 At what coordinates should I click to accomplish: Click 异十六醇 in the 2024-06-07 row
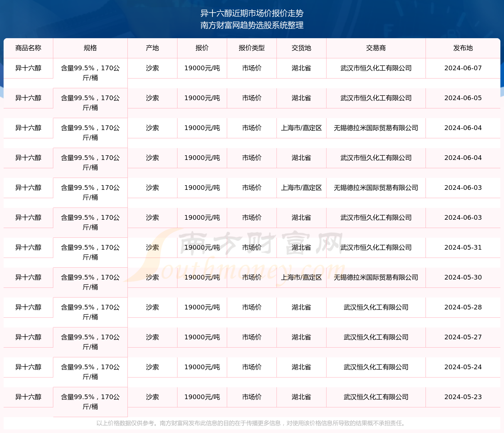tap(28, 68)
